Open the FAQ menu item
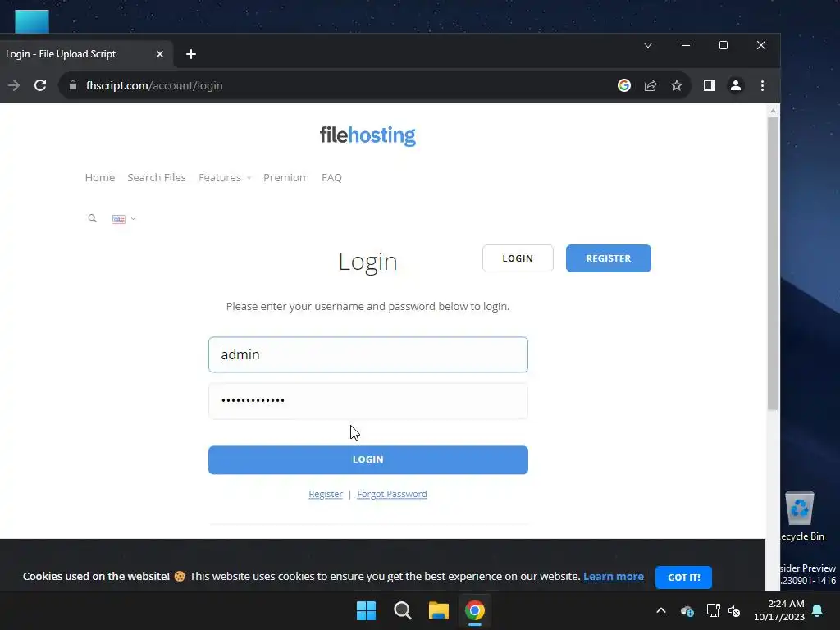 331,178
